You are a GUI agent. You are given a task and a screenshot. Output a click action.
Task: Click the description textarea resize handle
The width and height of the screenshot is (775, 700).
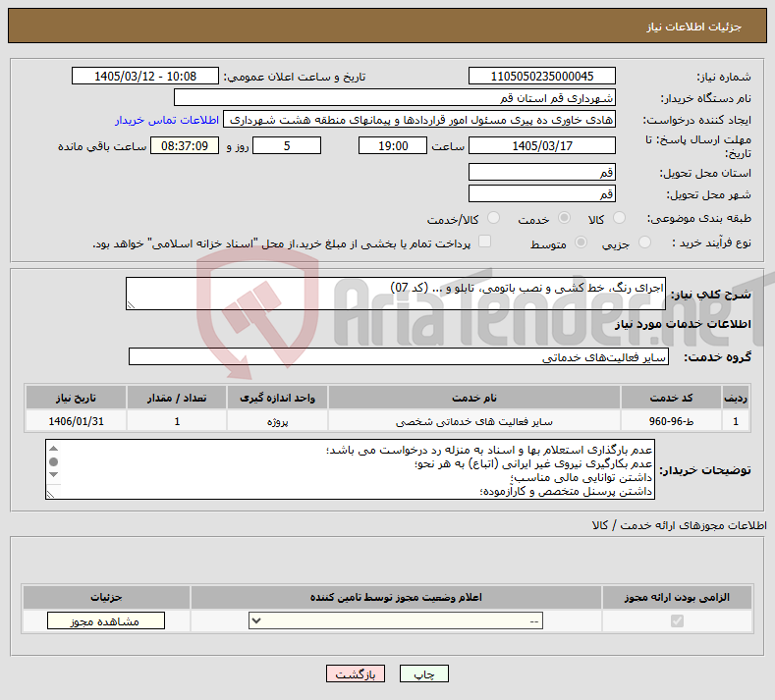[131, 304]
